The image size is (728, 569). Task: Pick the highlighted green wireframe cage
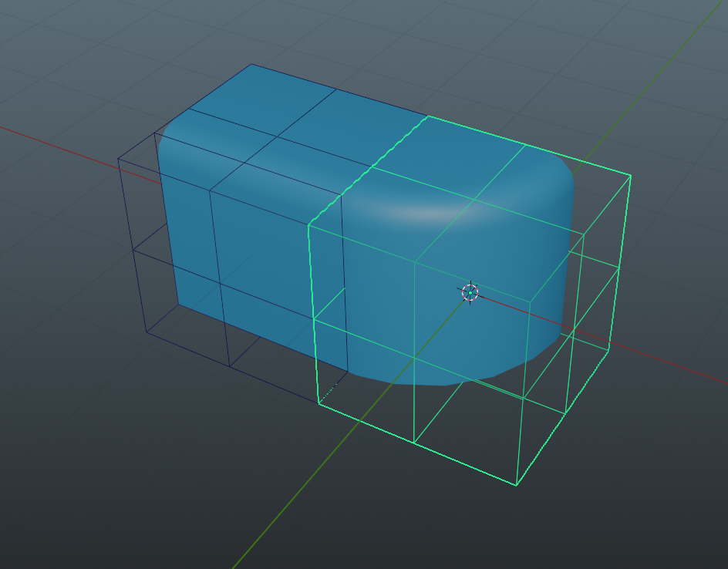coord(470,300)
